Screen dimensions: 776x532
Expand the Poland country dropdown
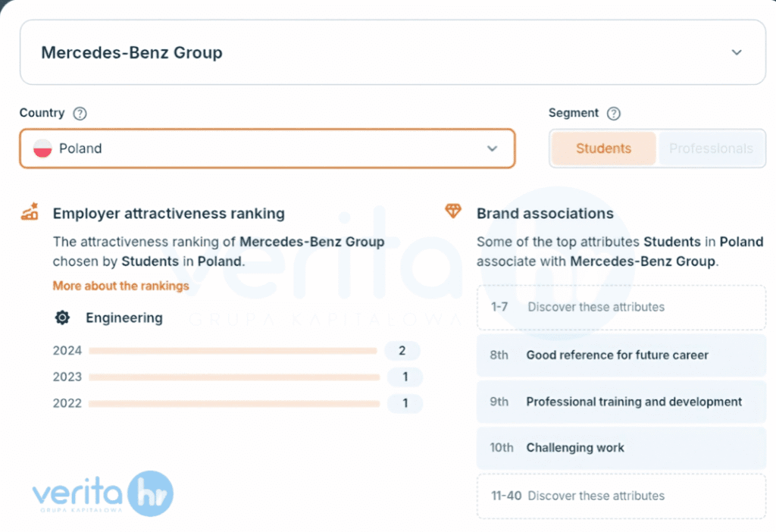(267, 149)
